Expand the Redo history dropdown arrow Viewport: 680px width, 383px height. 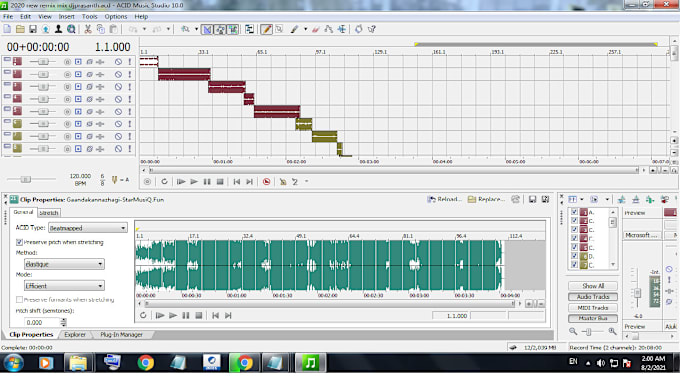[x=168, y=29]
